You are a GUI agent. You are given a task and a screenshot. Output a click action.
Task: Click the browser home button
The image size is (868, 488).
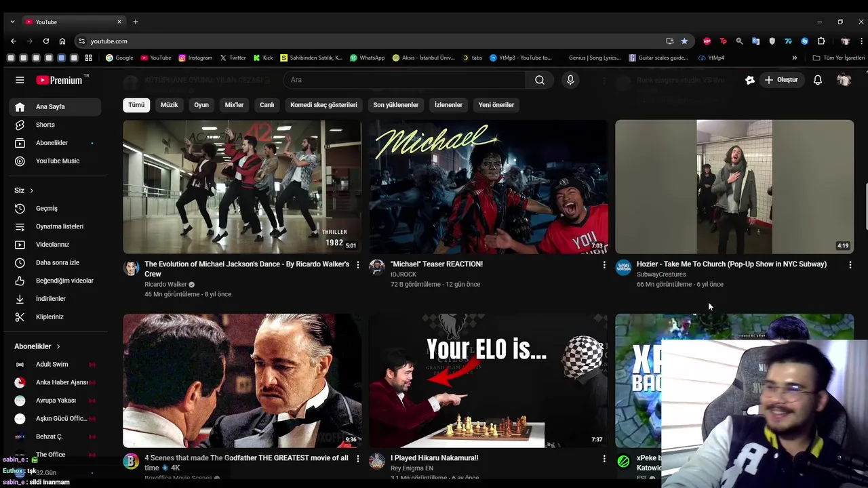pos(62,41)
